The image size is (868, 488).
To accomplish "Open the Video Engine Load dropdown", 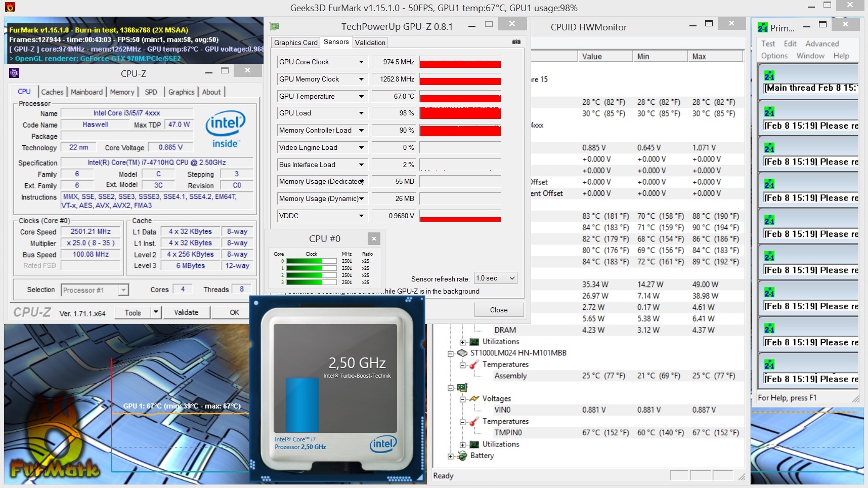I will tap(361, 148).
